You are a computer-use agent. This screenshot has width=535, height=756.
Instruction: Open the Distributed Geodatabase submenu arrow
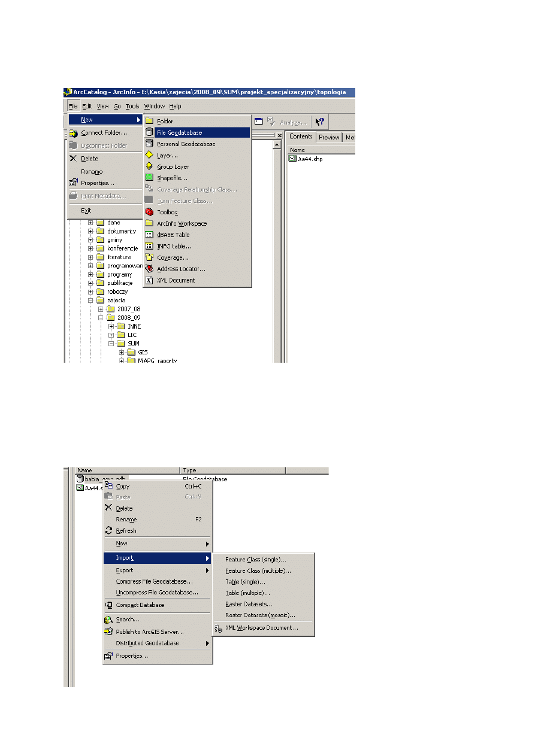tap(207, 643)
